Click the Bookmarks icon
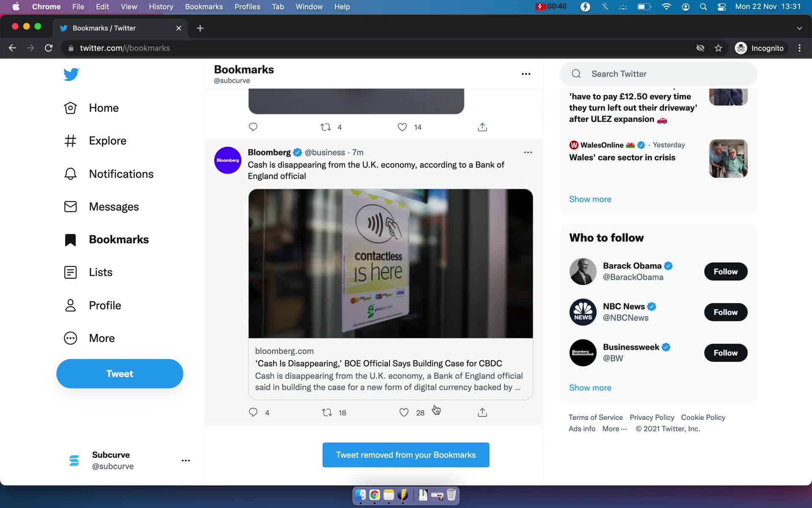The width and height of the screenshot is (812, 508). (69, 239)
